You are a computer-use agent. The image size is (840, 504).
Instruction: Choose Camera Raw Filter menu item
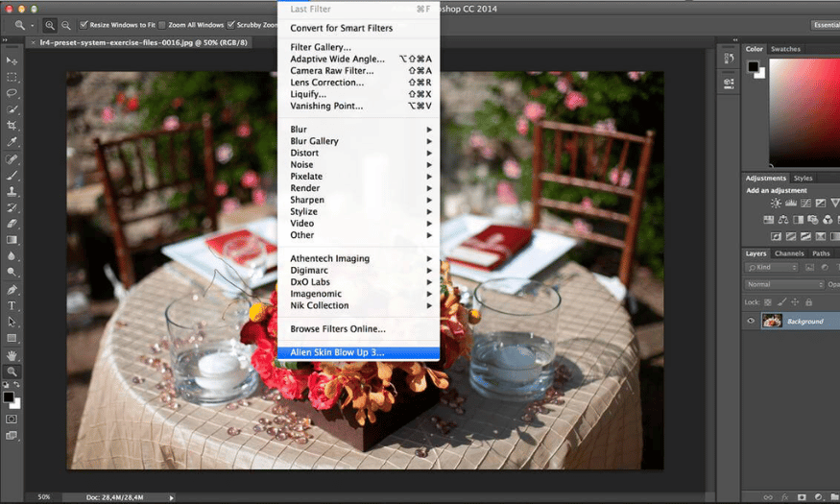359,71
